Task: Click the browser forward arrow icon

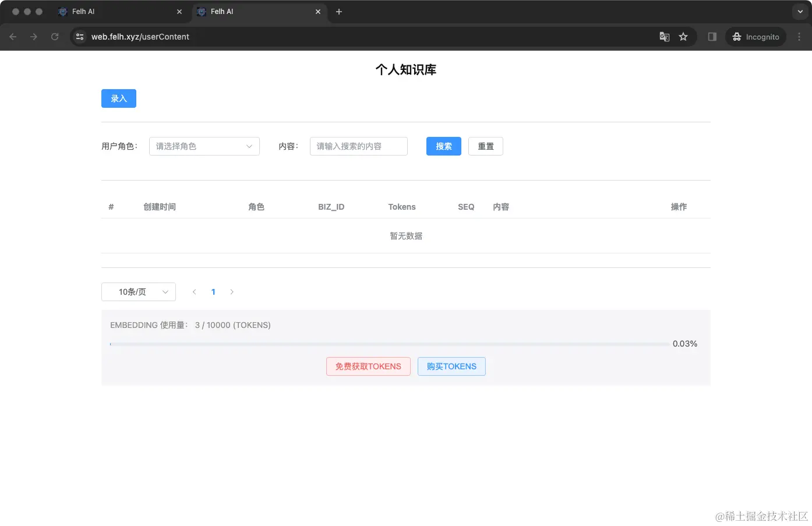Action: pos(34,37)
